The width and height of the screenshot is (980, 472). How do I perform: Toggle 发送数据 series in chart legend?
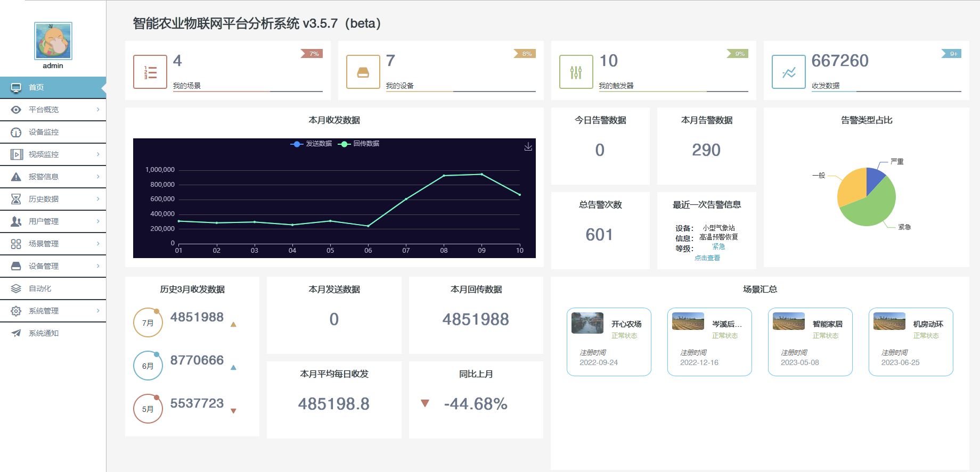(311, 144)
